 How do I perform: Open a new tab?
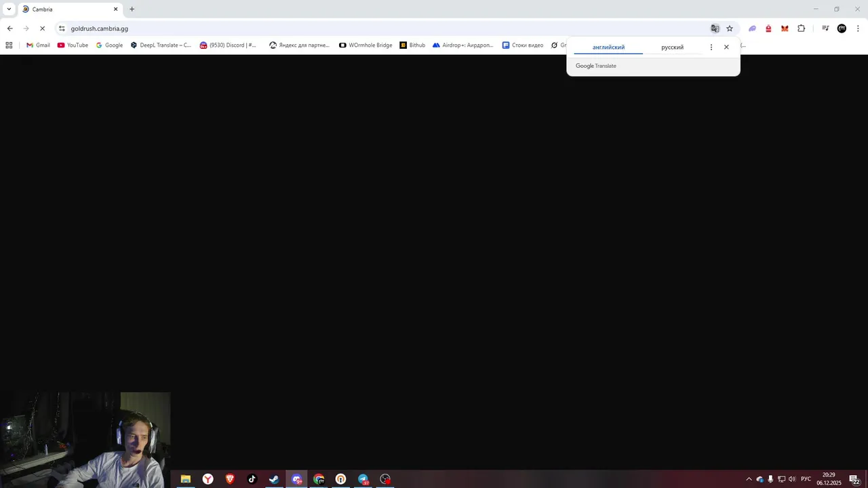[x=132, y=9]
